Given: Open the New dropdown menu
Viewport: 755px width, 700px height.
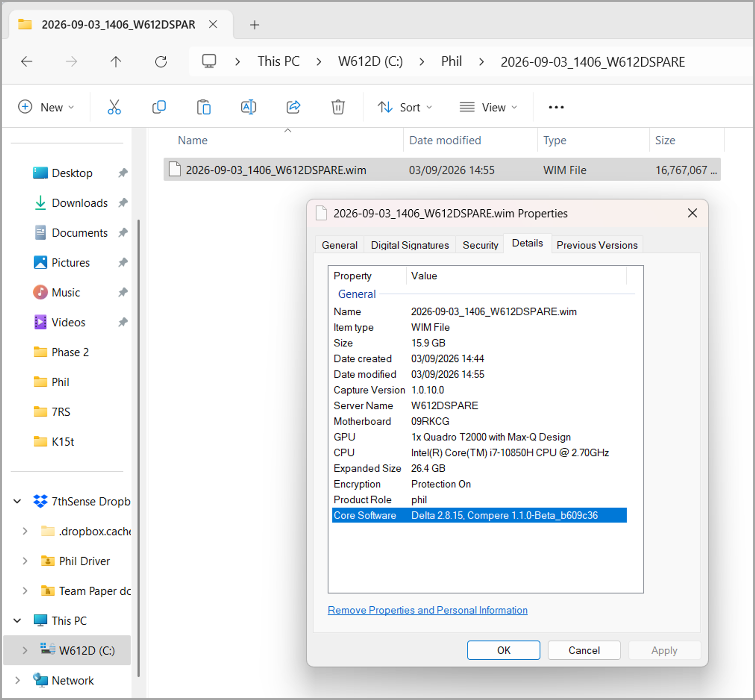Looking at the screenshot, I should click(x=46, y=107).
